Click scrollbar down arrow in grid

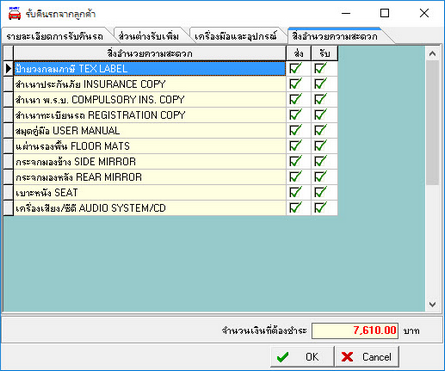pos(432,304)
